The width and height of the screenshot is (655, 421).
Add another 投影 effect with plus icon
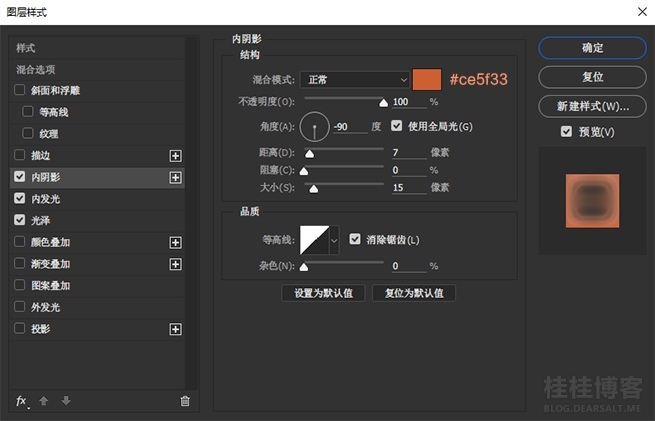click(175, 329)
